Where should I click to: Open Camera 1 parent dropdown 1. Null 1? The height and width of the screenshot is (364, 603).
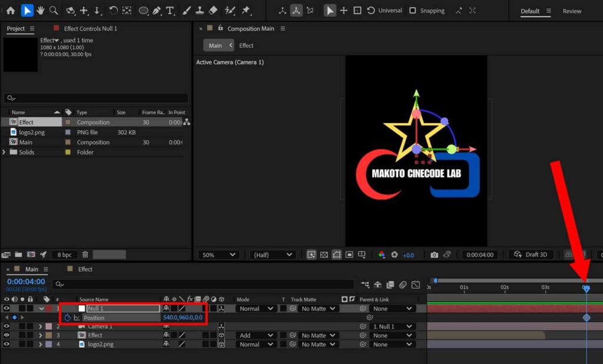[392, 326]
